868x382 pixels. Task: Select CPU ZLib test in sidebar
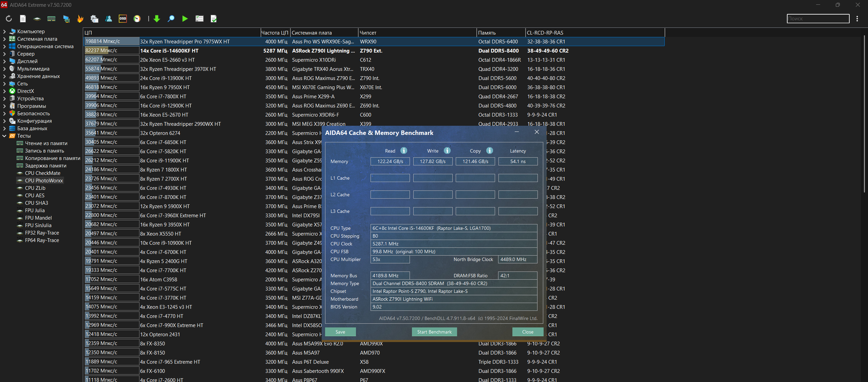coord(35,188)
